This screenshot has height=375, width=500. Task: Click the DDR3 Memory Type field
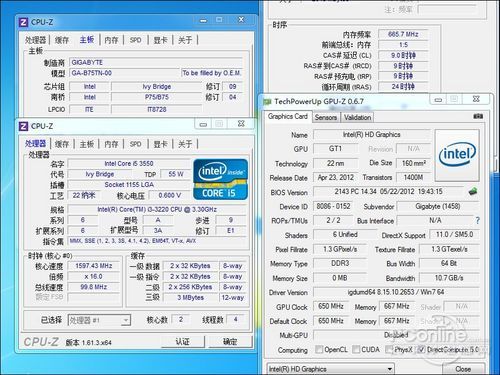click(340, 263)
